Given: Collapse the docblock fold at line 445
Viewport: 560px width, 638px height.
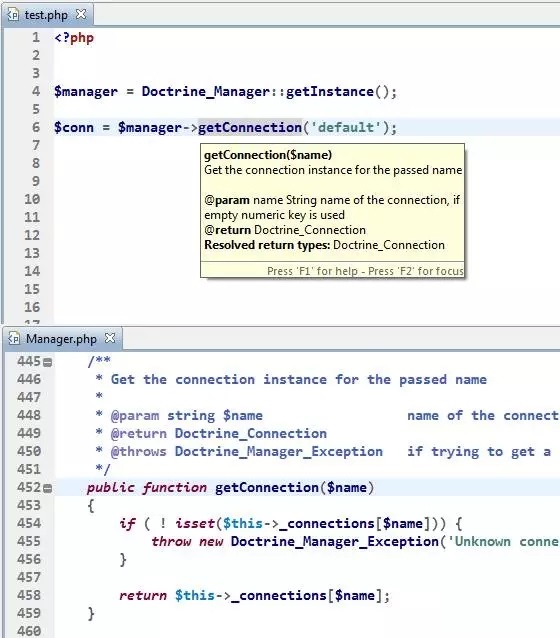Looking at the screenshot, I should point(48,362).
